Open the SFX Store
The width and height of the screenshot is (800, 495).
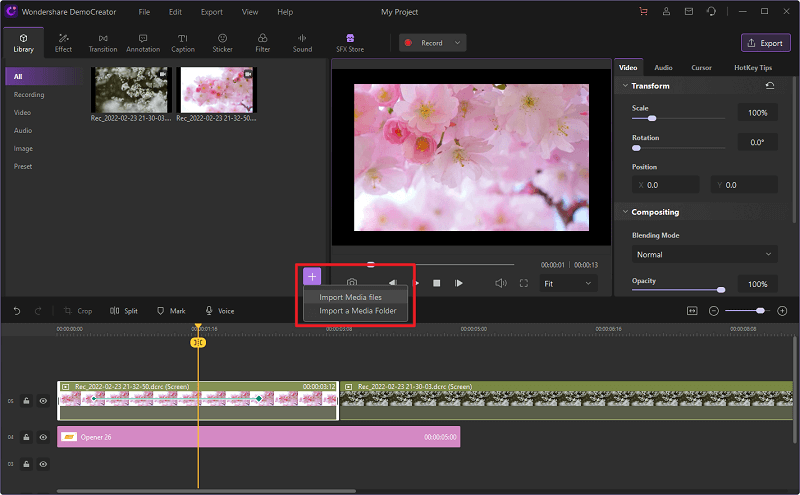350,43
